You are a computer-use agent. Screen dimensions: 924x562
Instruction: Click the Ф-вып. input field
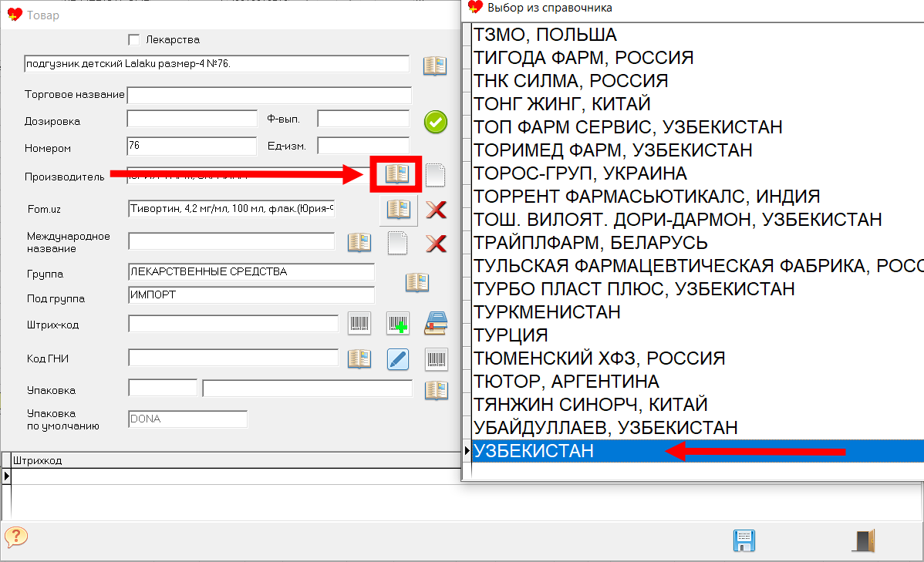tap(363, 119)
